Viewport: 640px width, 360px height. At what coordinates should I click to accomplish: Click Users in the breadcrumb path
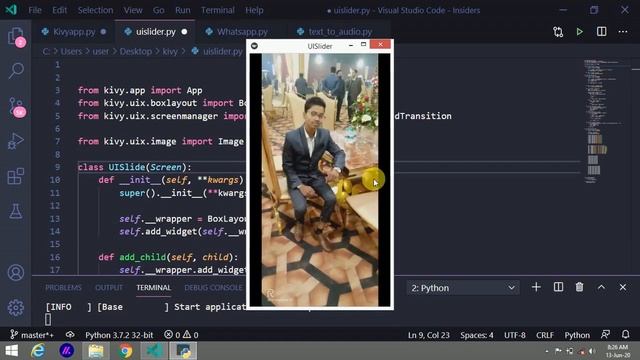(x=71, y=51)
